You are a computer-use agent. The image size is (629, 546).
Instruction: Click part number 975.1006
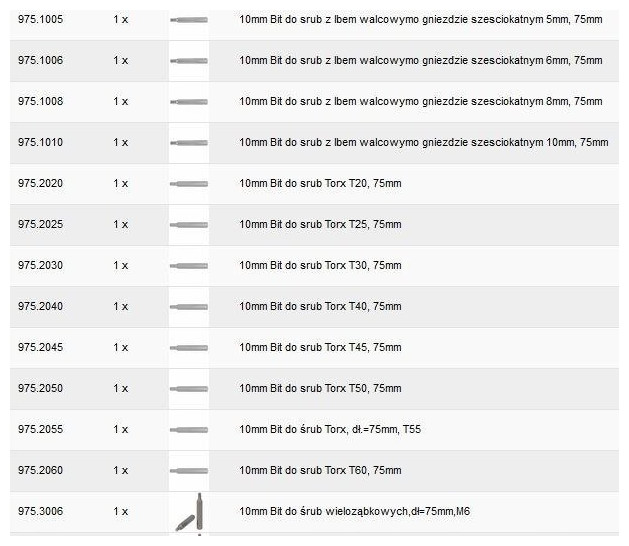click(x=40, y=61)
